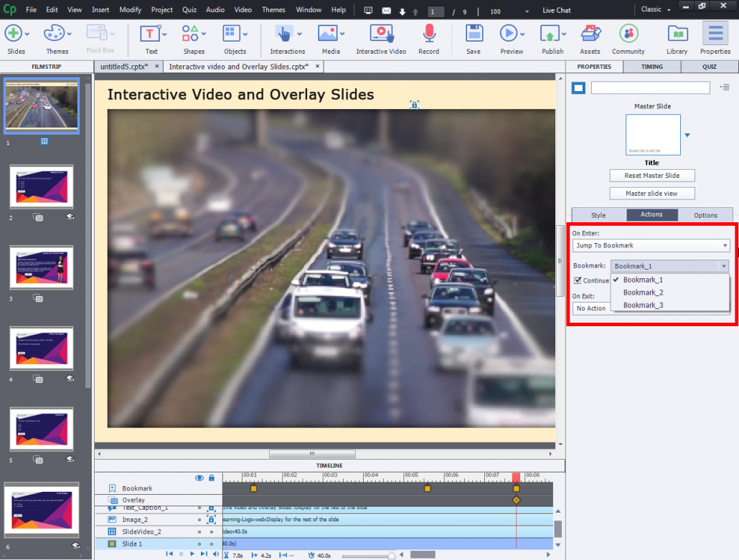Launch the Assets panel icon
The image size is (739, 560).
tap(590, 34)
